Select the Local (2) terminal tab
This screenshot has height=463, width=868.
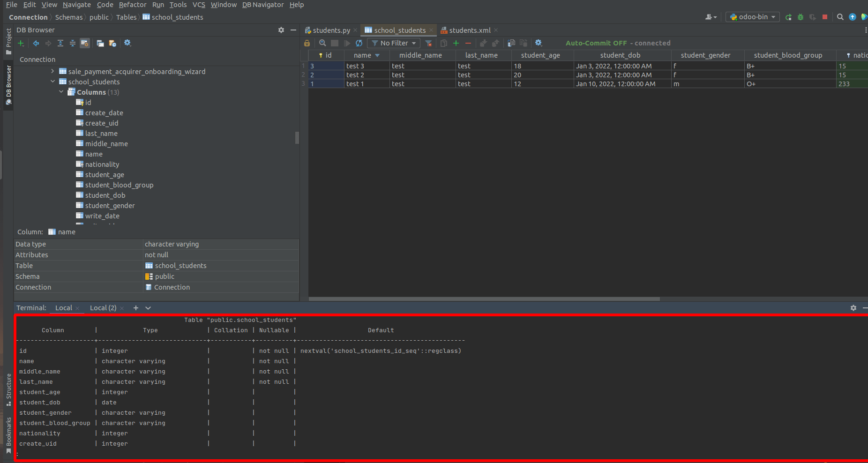(103, 308)
